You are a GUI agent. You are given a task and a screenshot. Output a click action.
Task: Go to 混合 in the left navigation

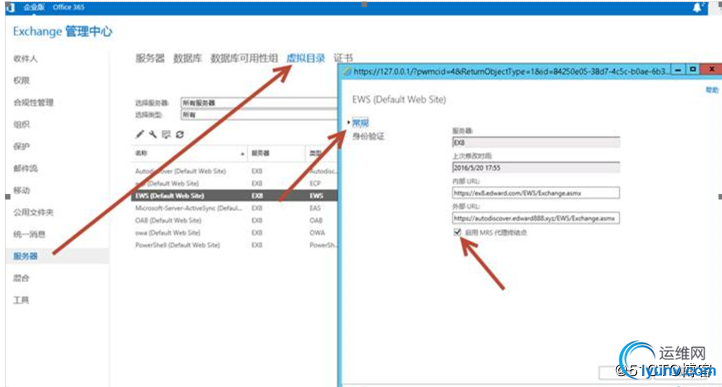click(x=21, y=278)
